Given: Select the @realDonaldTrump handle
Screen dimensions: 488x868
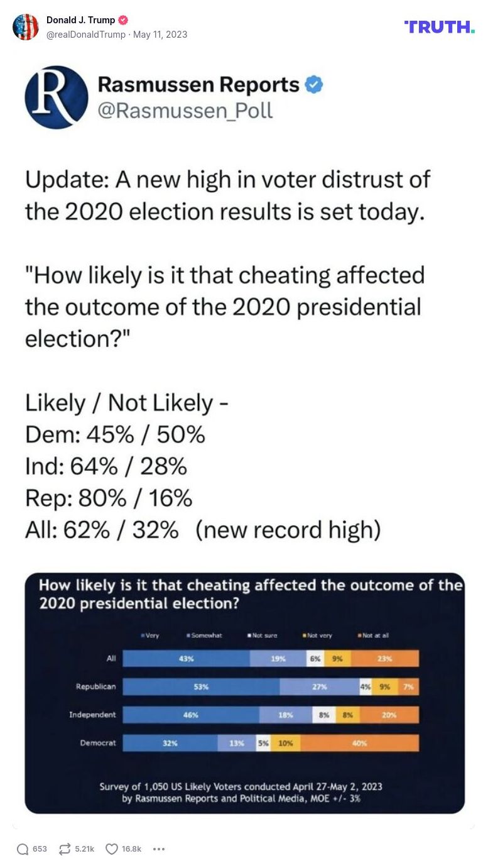Looking at the screenshot, I should point(87,35).
